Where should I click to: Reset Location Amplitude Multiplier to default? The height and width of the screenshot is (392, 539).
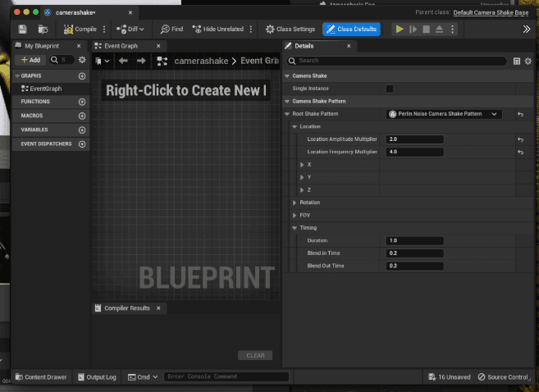coord(519,139)
